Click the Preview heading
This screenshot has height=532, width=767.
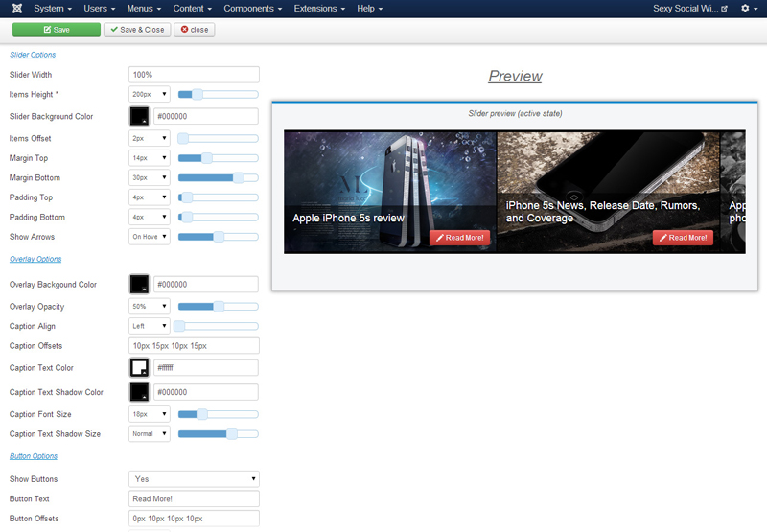515,77
